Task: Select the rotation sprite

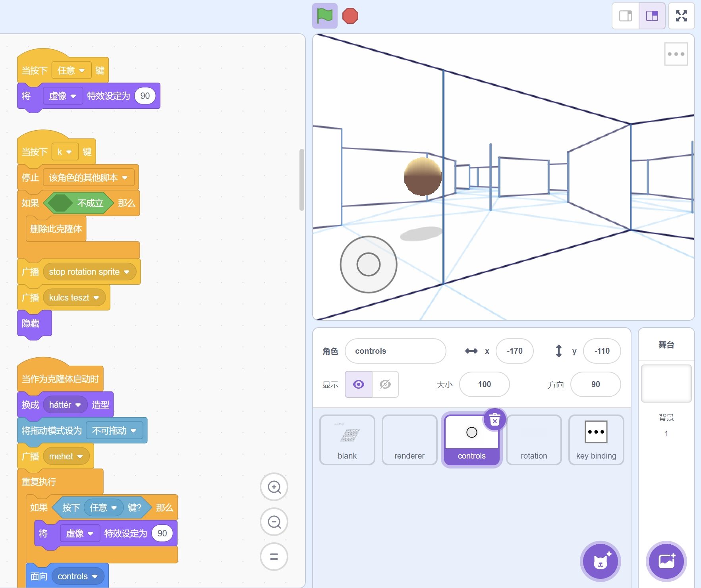Action: (x=534, y=440)
